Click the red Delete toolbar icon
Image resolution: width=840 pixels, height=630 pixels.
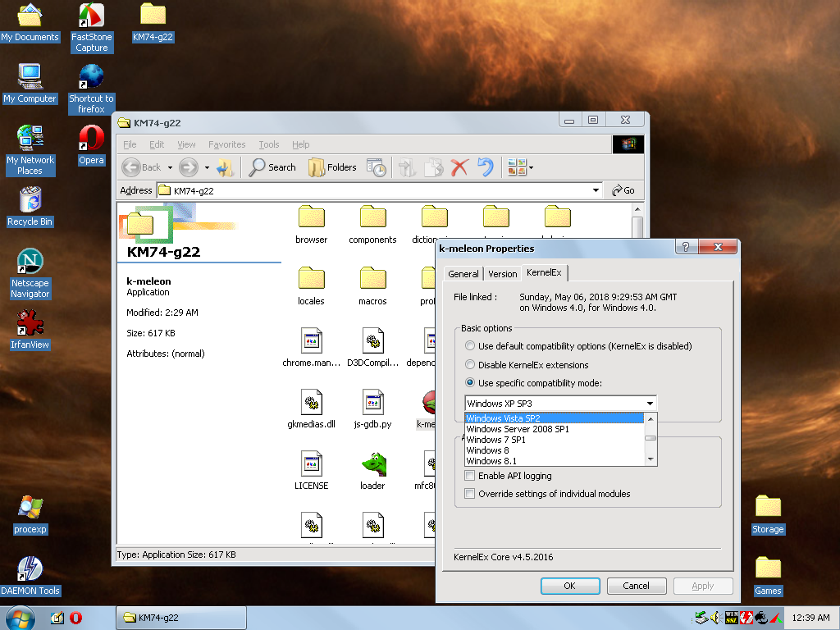(459, 167)
